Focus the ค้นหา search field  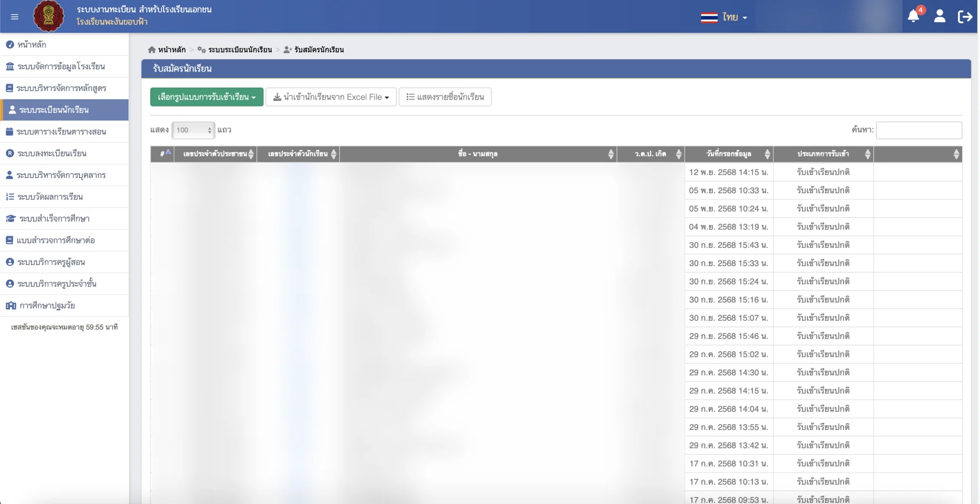919,130
